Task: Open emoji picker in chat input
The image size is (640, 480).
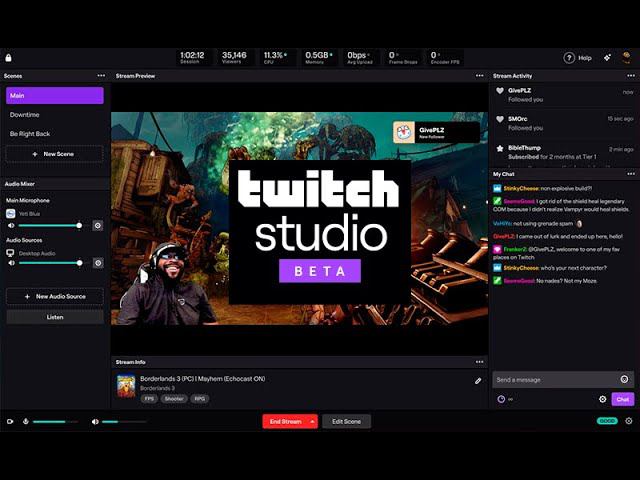Action: tap(624, 379)
